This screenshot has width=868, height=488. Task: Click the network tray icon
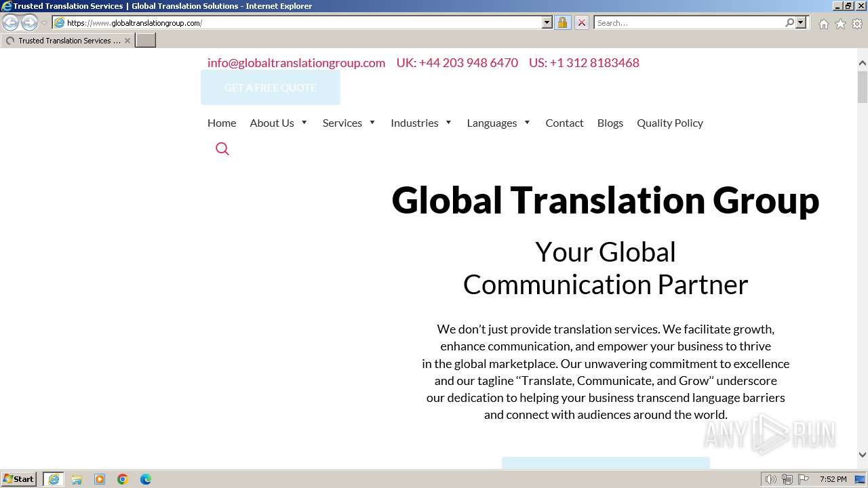(x=787, y=479)
